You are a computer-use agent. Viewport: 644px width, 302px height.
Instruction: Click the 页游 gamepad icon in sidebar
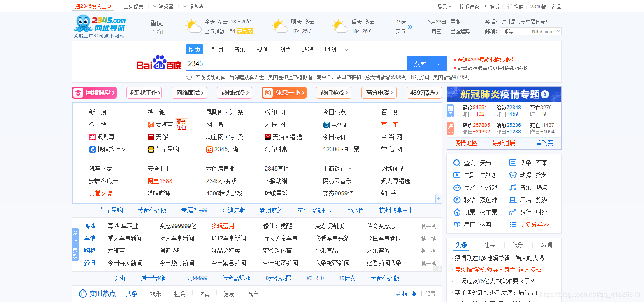[x=457, y=187]
